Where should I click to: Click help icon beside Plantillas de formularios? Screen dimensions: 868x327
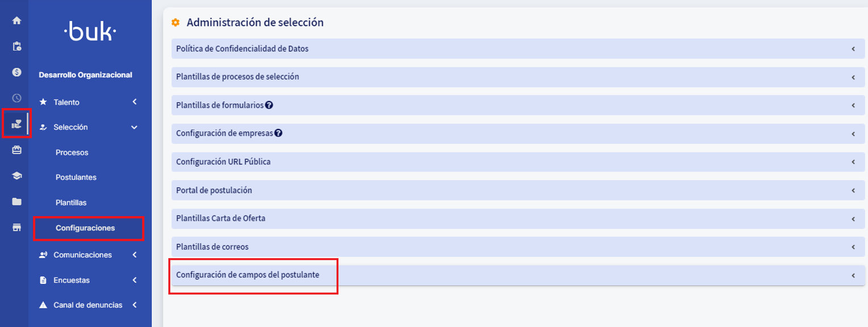pyautogui.click(x=269, y=105)
